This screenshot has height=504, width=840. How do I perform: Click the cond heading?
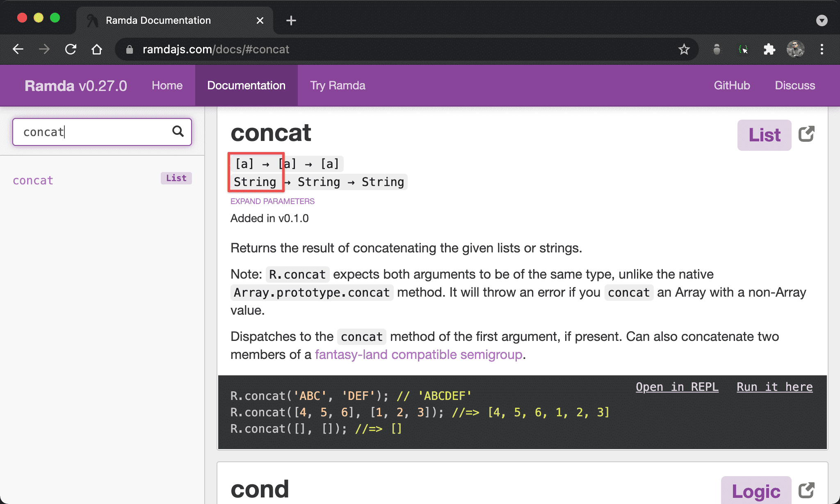(x=260, y=489)
